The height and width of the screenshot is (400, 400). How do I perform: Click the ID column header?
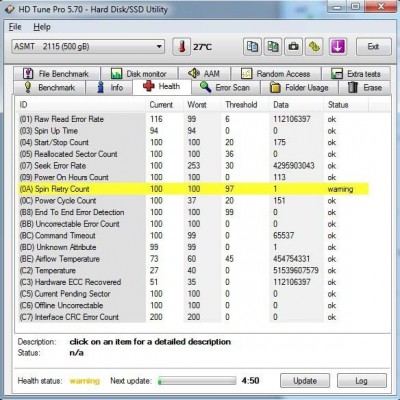tap(81, 105)
